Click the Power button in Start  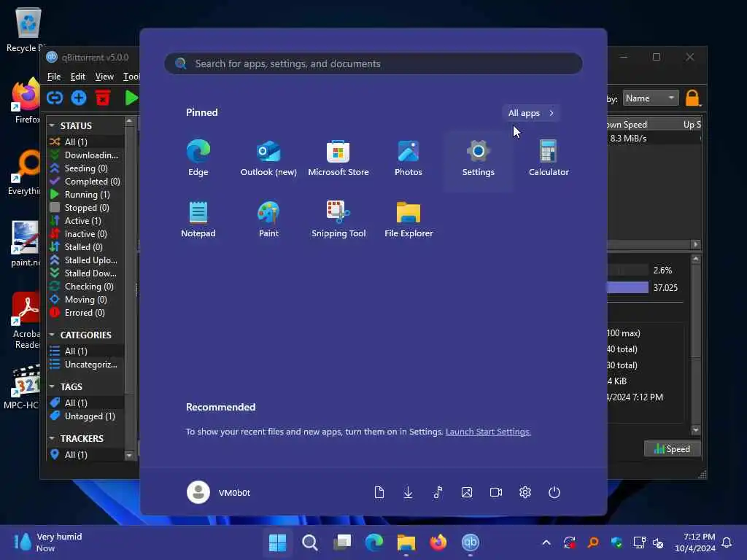[554, 492]
